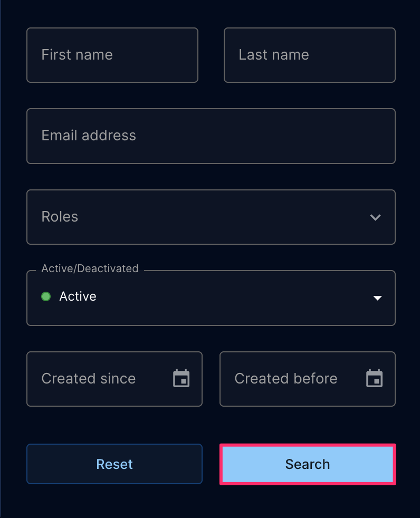
Task: Focus the First name field
Action: click(x=112, y=55)
